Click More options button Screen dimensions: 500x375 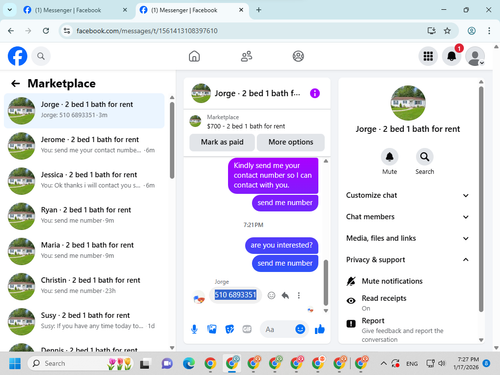[x=291, y=142]
